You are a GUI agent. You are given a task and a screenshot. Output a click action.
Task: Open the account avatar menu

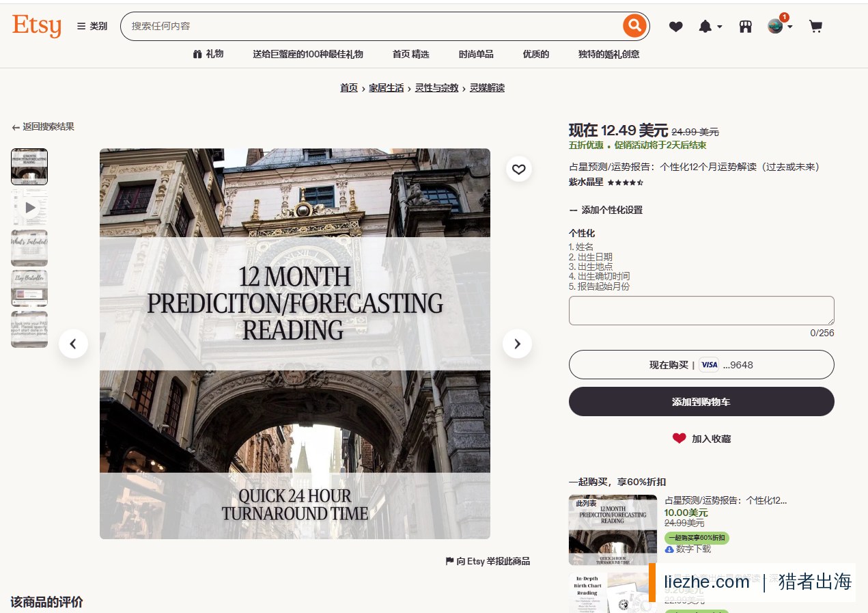tap(780, 26)
